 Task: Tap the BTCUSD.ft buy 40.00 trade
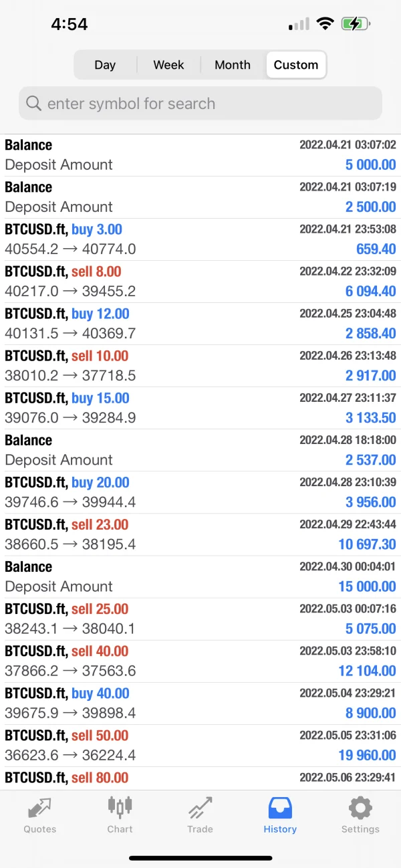[200, 703]
